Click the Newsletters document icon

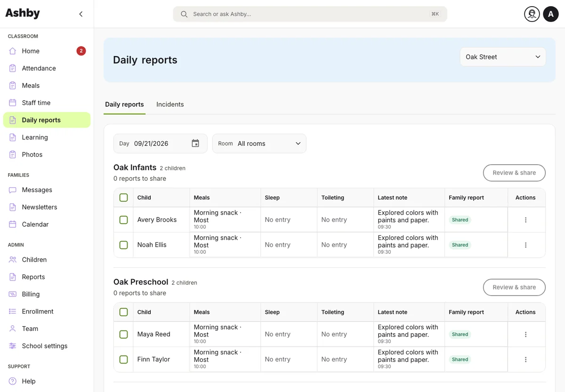13,207
